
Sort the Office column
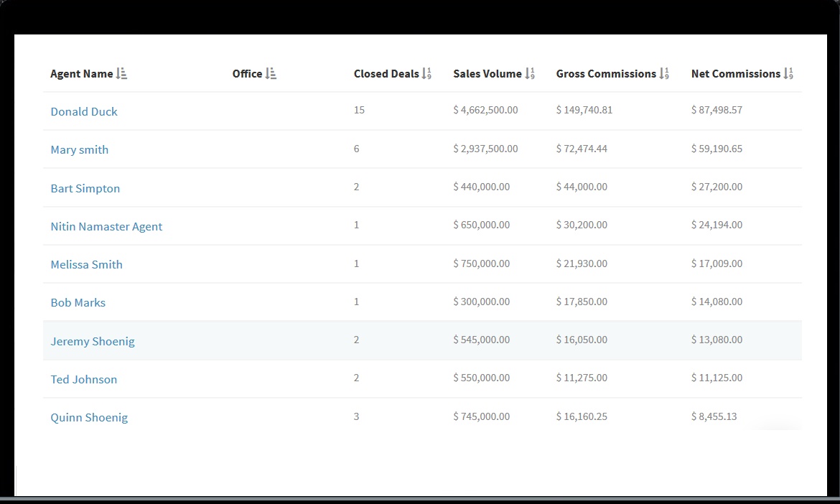[270, 73]
